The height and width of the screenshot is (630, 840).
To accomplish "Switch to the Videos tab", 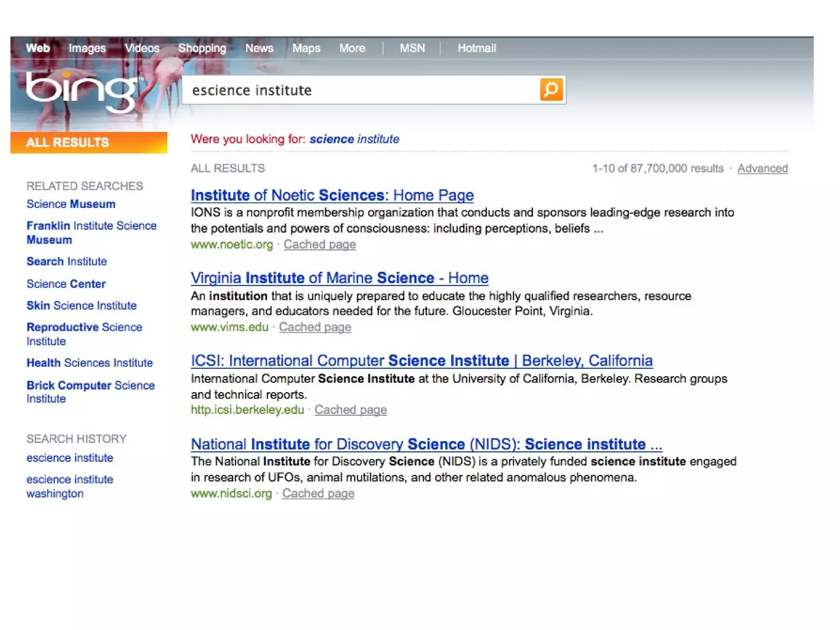I will tap(142, 48).
